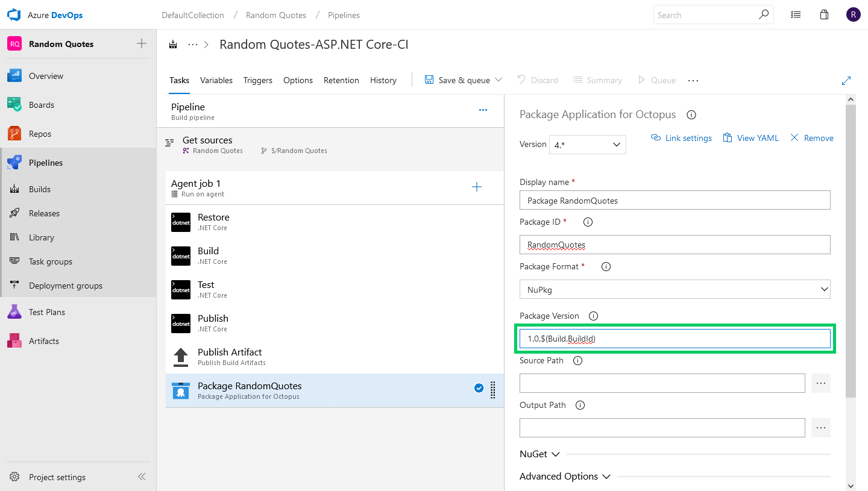Screen dimensions: 868x491
Task: Select the Restore .NET Core task
Action: click(x=335, y=222)
